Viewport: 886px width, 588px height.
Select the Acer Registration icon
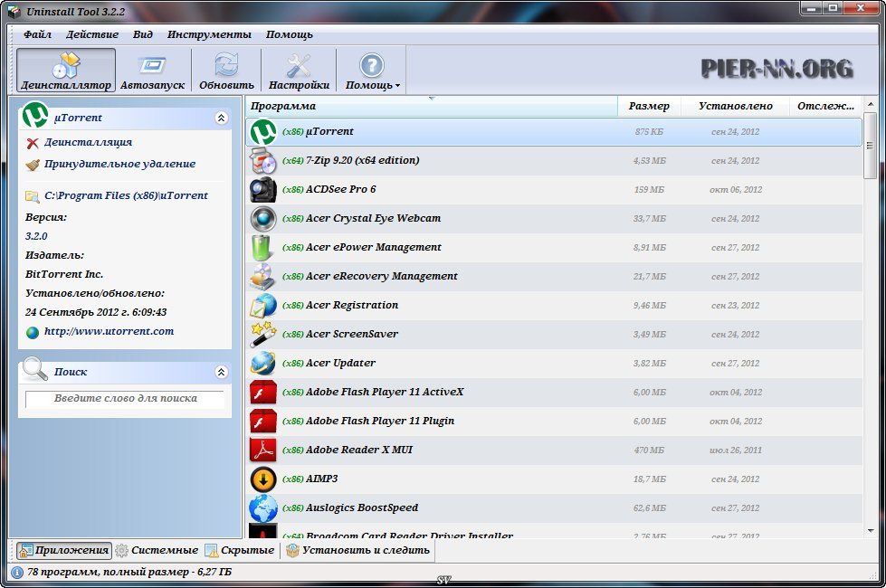click(x=263, y=306)
